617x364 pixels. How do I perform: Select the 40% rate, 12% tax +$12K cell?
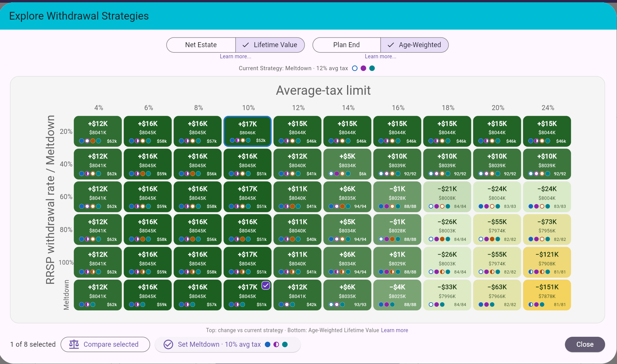(x=298, y=164)
